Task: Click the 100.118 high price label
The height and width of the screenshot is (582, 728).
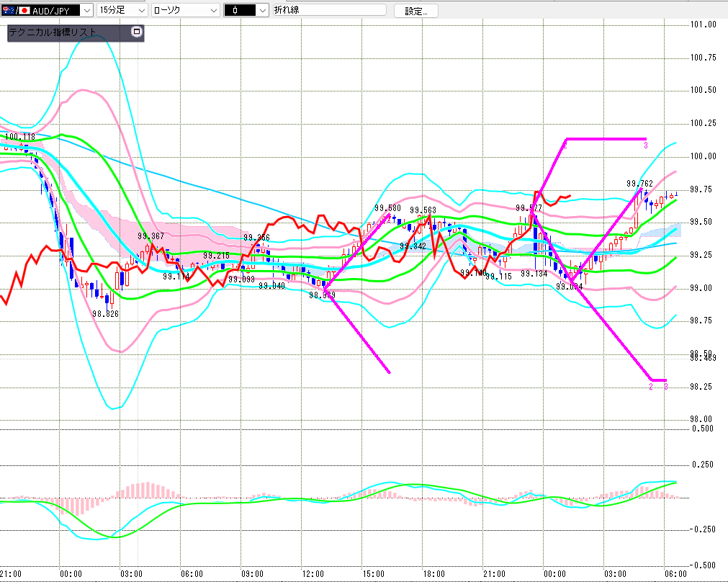Action: [x=19, y=136]
